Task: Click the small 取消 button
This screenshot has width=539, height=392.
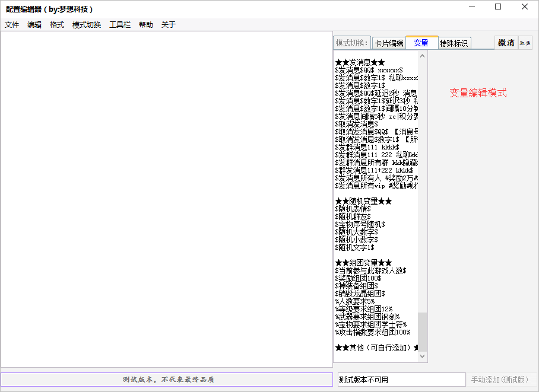Action: 525,42
